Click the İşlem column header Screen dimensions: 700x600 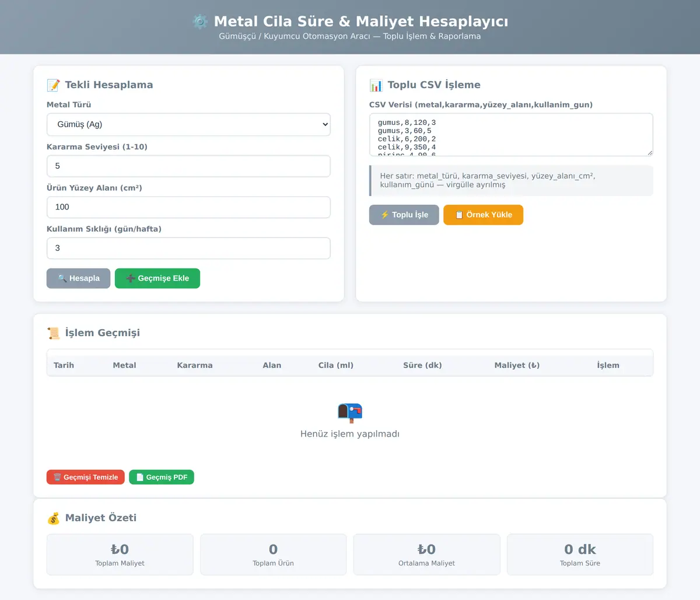608,365
